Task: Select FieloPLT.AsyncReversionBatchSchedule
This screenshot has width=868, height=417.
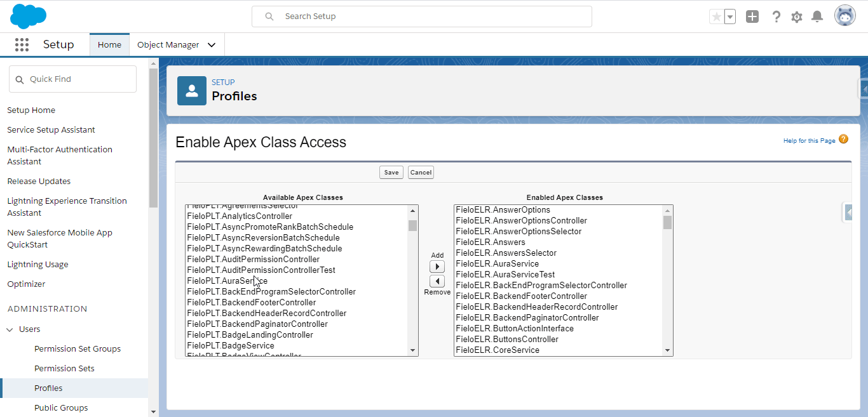Action: (x=263, y=238)
